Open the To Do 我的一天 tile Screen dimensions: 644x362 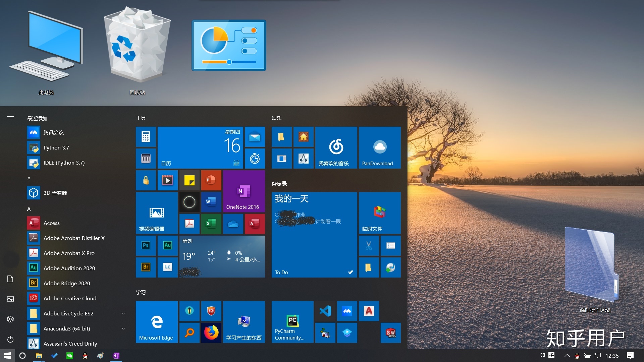click(x=314, y=235)
